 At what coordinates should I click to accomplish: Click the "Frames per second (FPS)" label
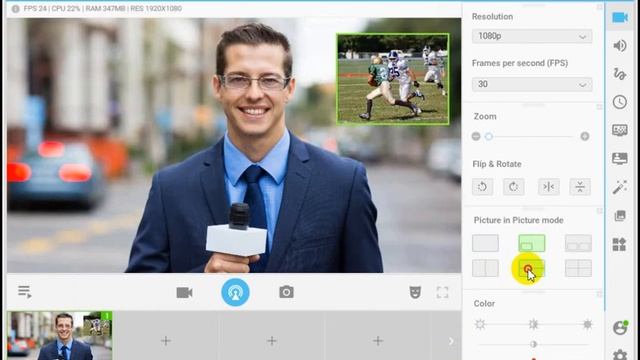point(520,63)
